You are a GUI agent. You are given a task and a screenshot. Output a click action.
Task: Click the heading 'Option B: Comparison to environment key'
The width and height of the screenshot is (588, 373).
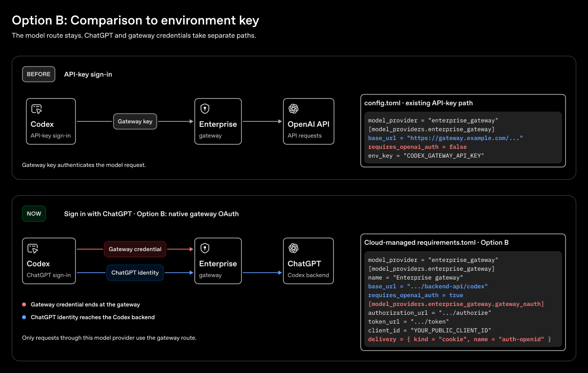(x=136, y=20)
